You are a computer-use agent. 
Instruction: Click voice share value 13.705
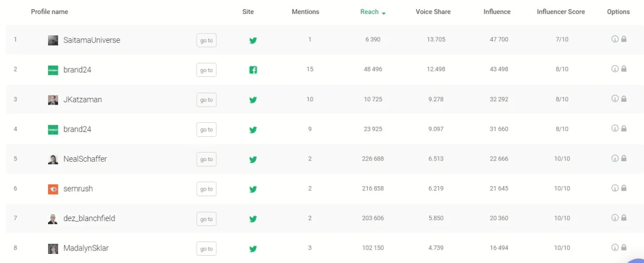point(436,40)
